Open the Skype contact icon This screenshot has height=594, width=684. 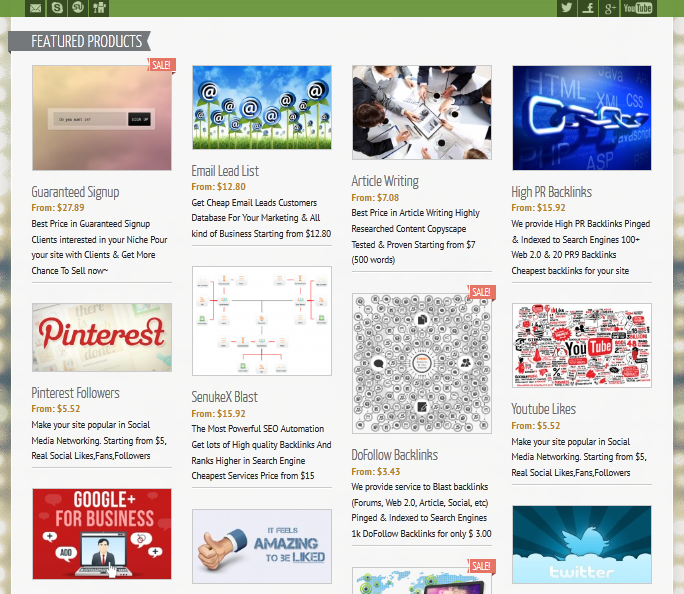tap(57, 8)
